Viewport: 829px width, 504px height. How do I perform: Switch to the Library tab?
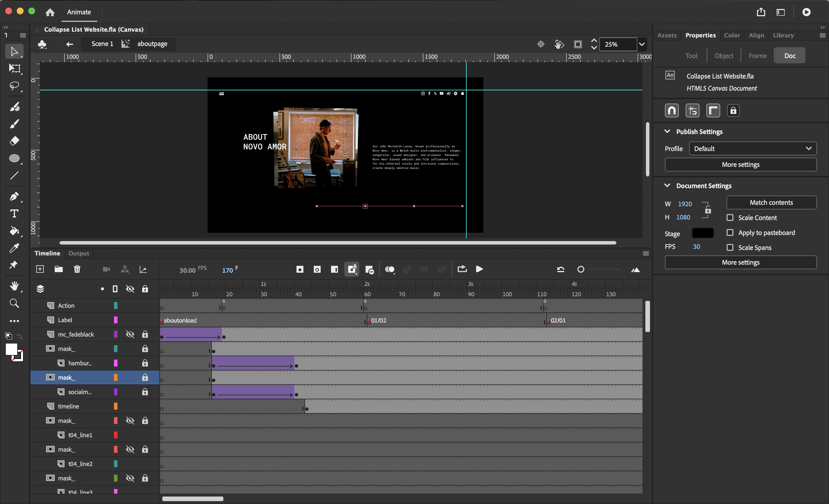click(x=783, y=35)
